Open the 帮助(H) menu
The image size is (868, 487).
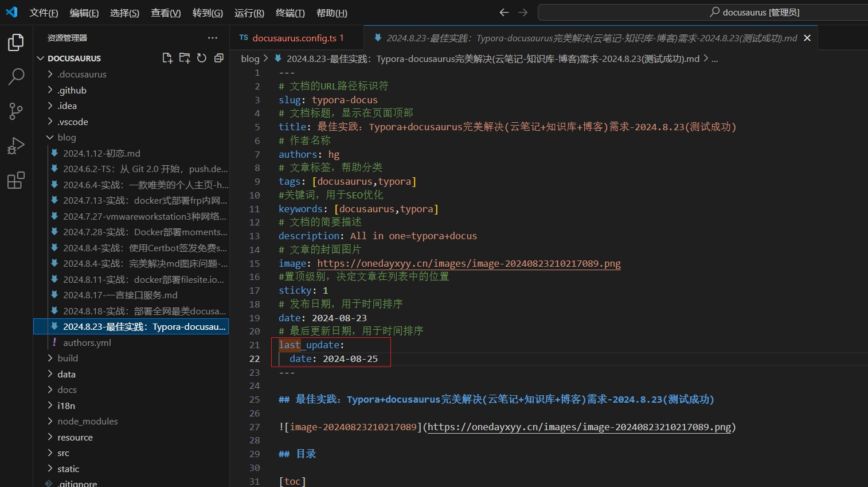pyautogui.click(x=332, y=13)
